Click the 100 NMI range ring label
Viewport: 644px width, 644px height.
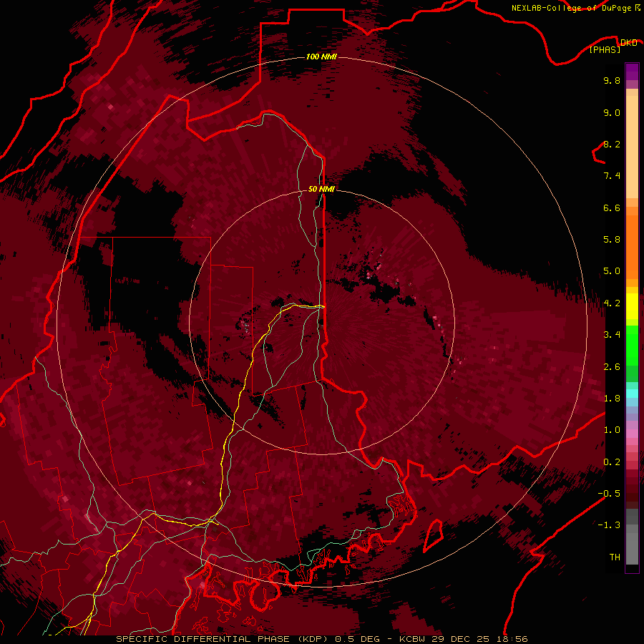pos(321,57)
